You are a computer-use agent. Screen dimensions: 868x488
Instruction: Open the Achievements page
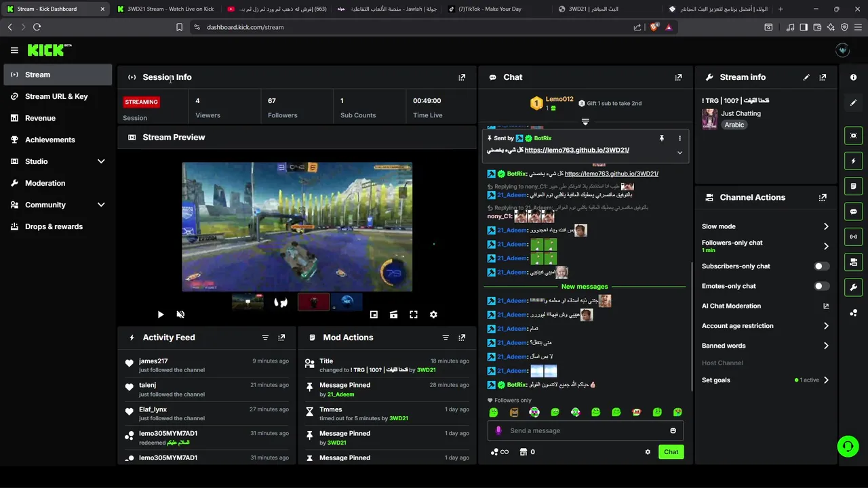tap(58, 140)
